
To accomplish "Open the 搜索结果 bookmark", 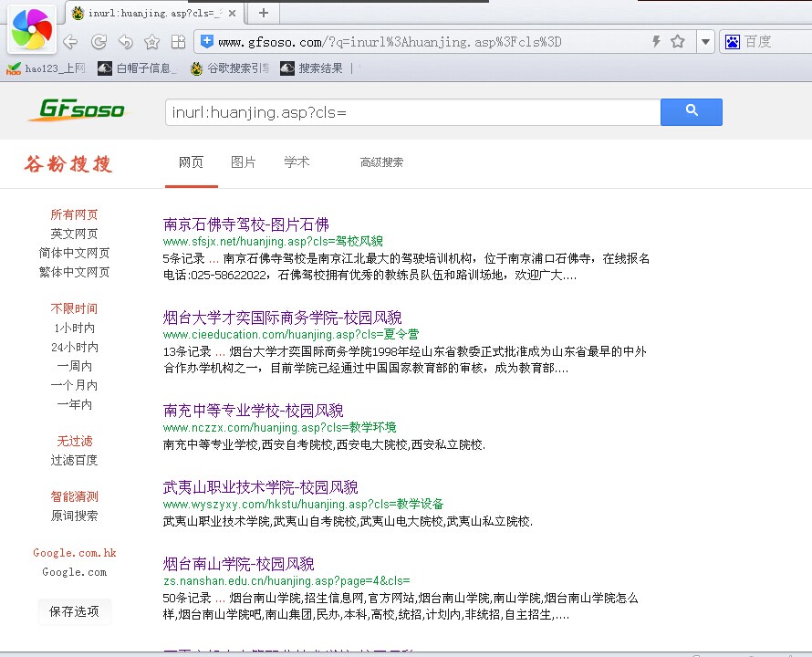I will [311, 68].
